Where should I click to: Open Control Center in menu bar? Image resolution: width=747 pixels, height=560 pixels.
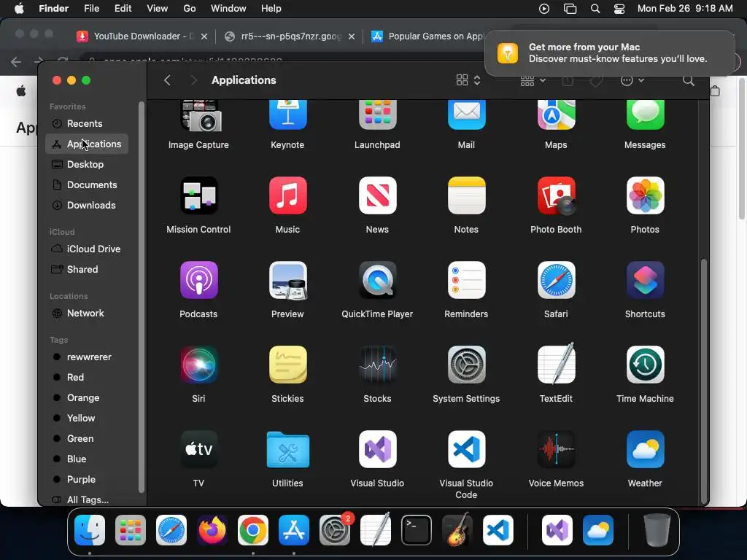pyautogui.click(x=619, y=9)
